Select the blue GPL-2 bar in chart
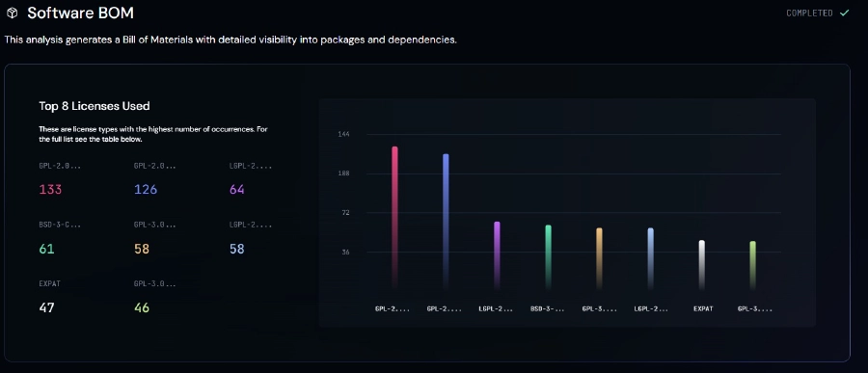Image resolution: width=868 pixels, height=373 pixels. pyautogui.click(x=446, y=222)
